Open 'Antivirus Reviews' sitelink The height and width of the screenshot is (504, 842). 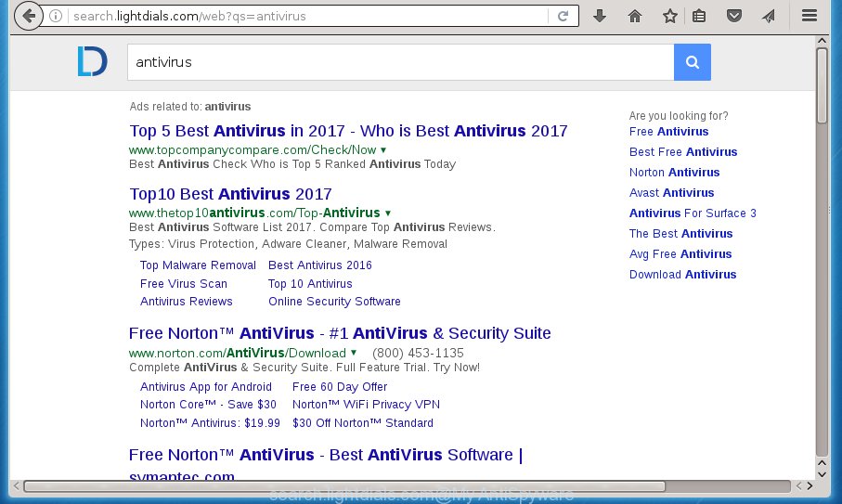(187, 302)
